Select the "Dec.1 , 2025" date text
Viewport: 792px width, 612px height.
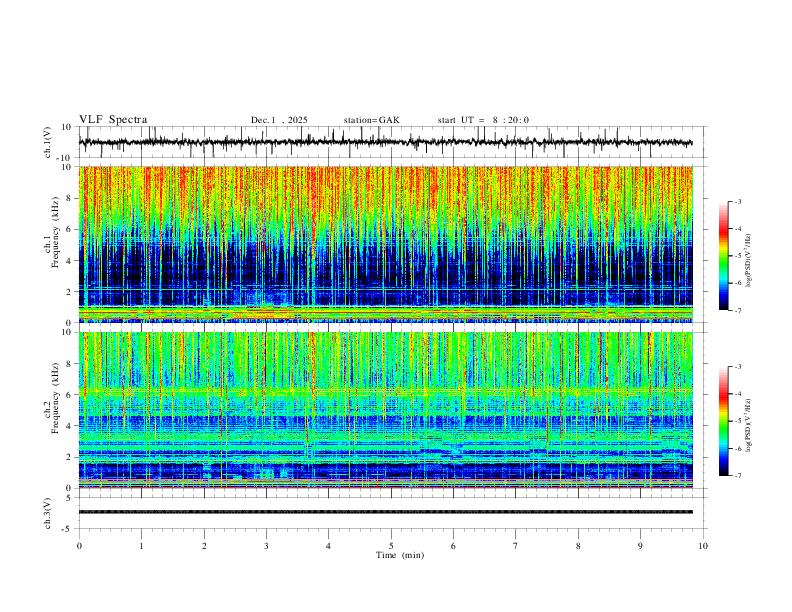[279, 120]
